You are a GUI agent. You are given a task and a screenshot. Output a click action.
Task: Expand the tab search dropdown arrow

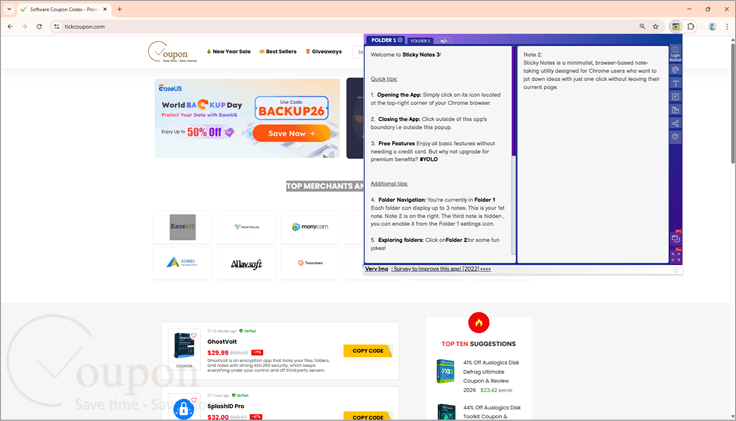click(9, 9)
